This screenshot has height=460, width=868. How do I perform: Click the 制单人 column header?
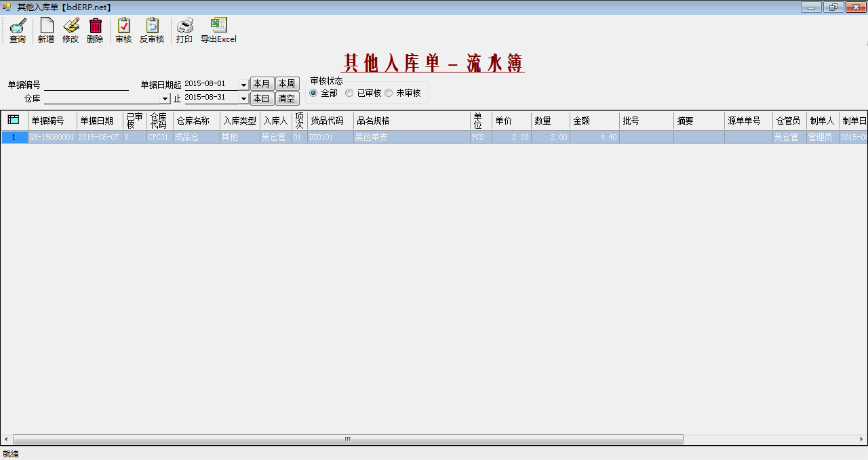tap(823, 121)
